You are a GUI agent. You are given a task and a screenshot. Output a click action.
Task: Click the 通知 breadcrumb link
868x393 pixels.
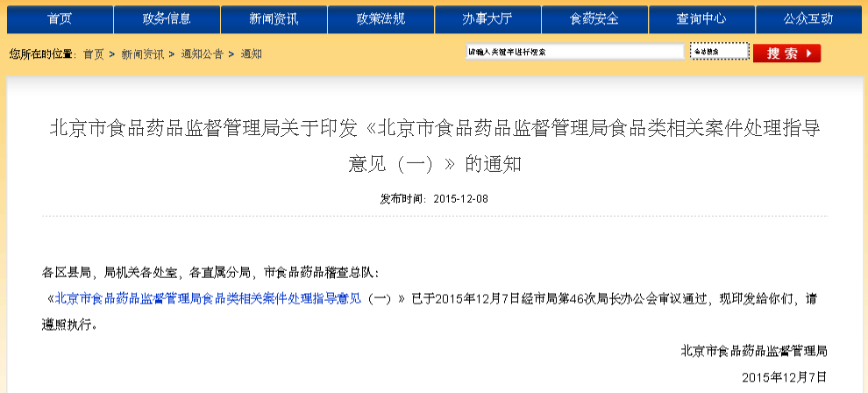[252, 54]
